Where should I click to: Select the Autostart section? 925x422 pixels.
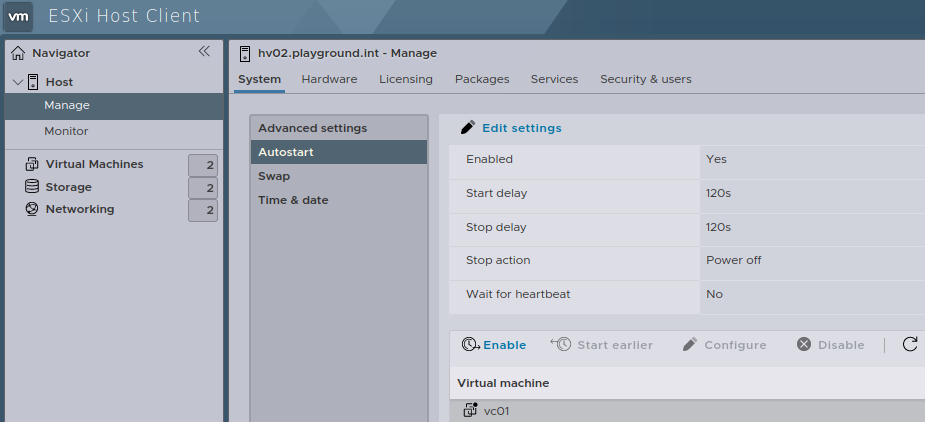tap(339, 152)
